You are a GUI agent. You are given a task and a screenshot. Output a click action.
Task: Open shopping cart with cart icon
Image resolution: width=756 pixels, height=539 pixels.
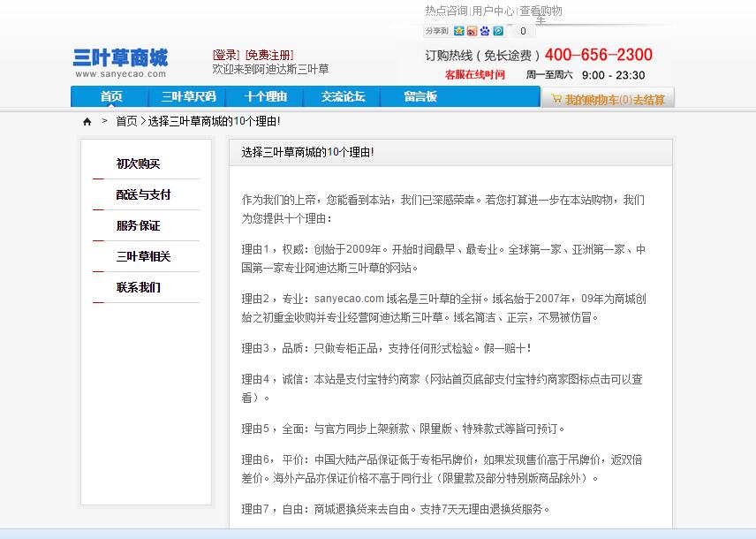(556, 99)
